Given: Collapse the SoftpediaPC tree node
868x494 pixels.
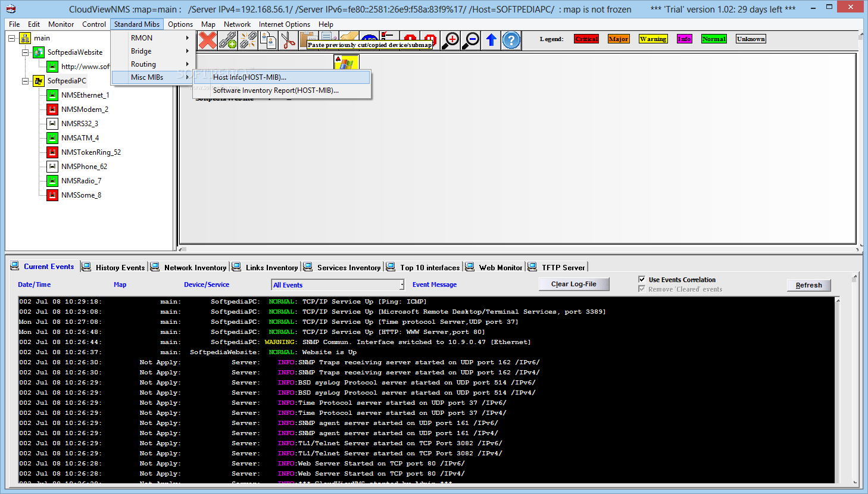Looking at the screenshot, I should click(x=25, y=81).
